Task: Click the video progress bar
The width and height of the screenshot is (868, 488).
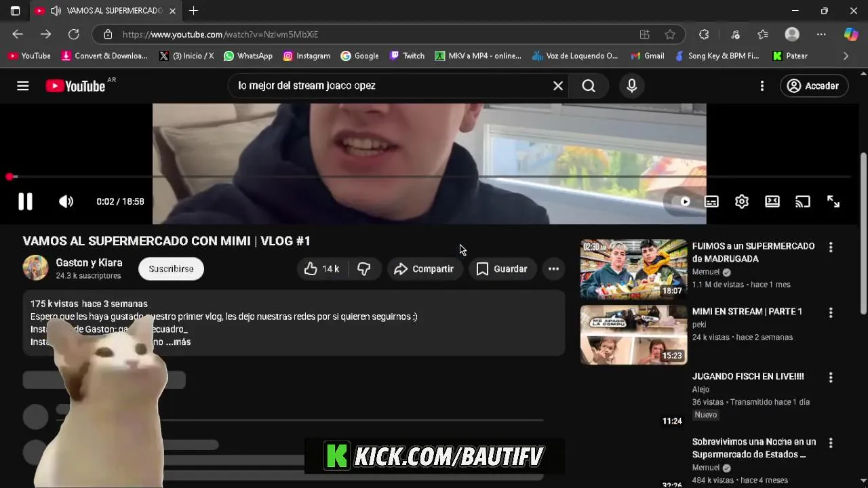Action: coord(429,177)
